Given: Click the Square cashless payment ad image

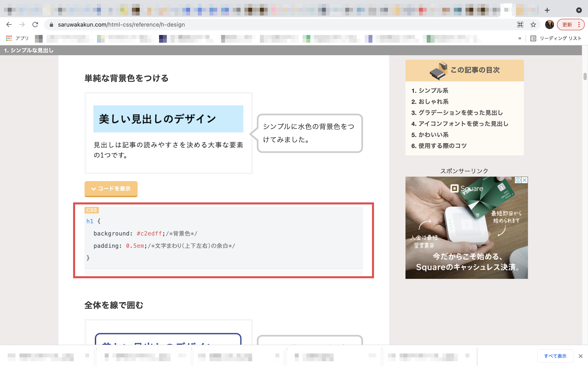Looking at the screenshot, I should (467, 228).
